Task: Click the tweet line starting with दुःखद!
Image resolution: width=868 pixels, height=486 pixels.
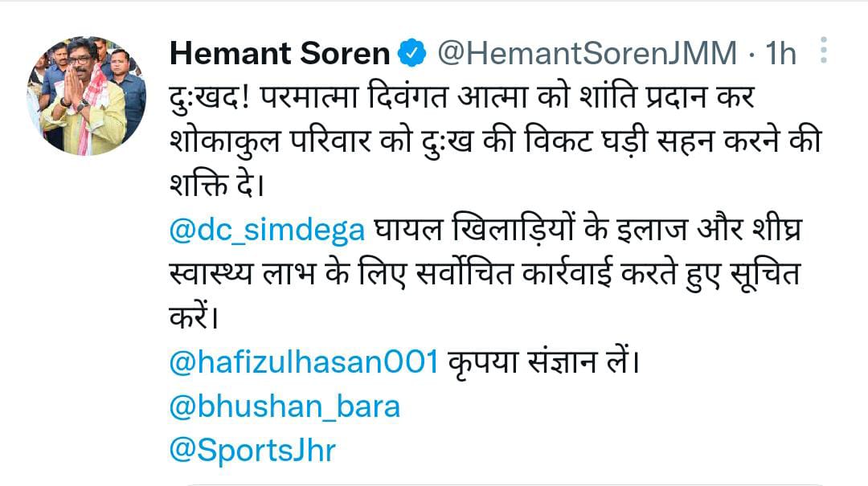Action: point(462,99)
